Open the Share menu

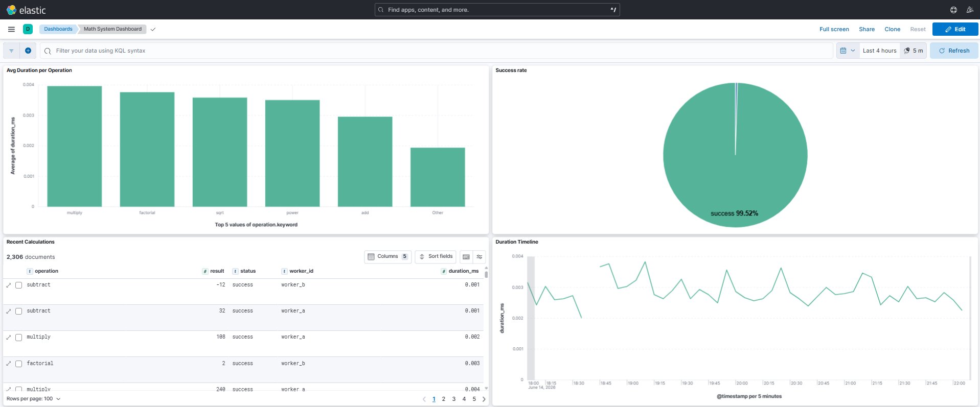[867, 29]
